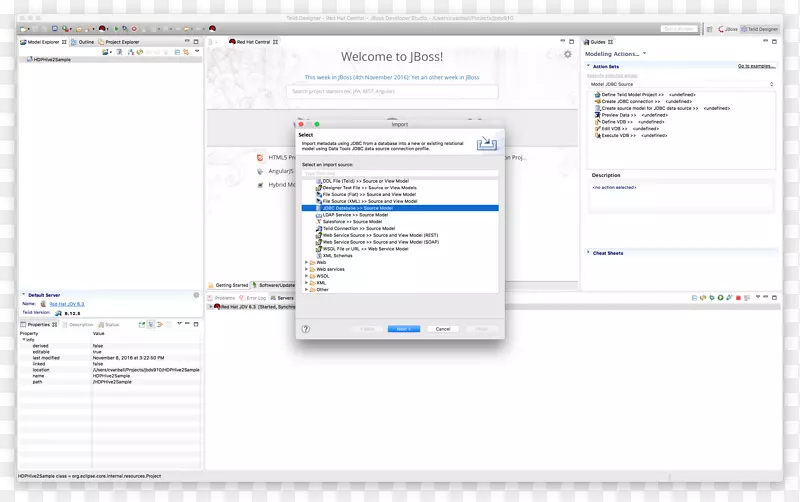800x502 pixels.
Task: Open 'This week in JBoss' news link
Action: [x=392, y=78]
